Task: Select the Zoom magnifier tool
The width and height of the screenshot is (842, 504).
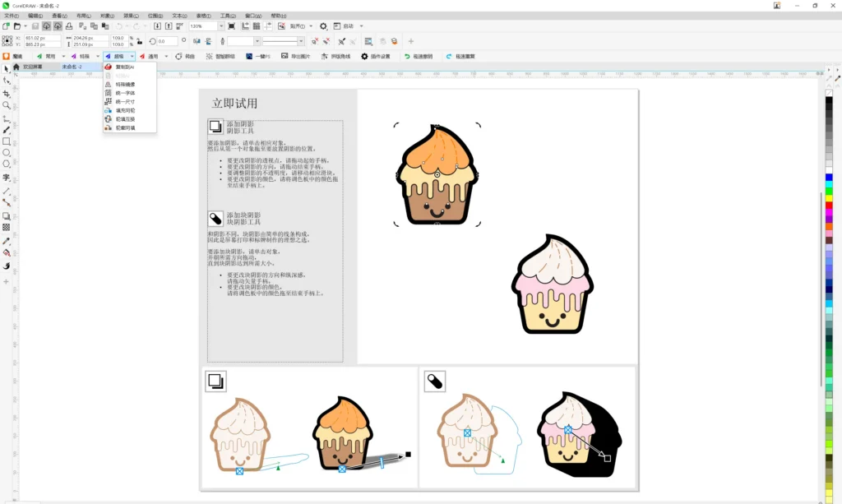Action: 7,105
